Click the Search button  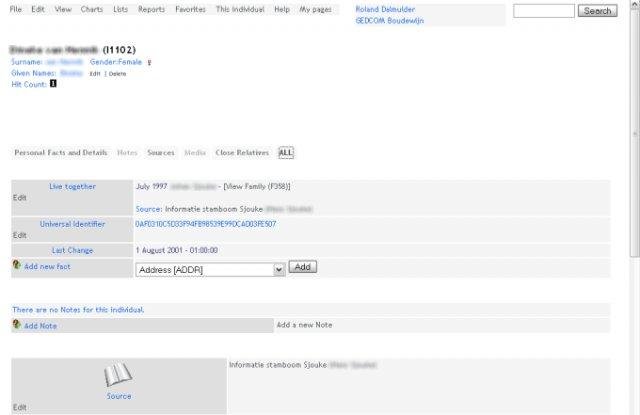597,11
